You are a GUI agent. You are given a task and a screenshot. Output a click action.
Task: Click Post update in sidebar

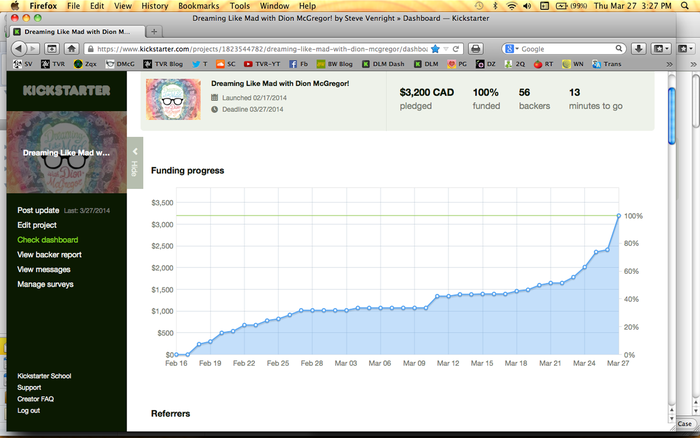click(38, 210)
